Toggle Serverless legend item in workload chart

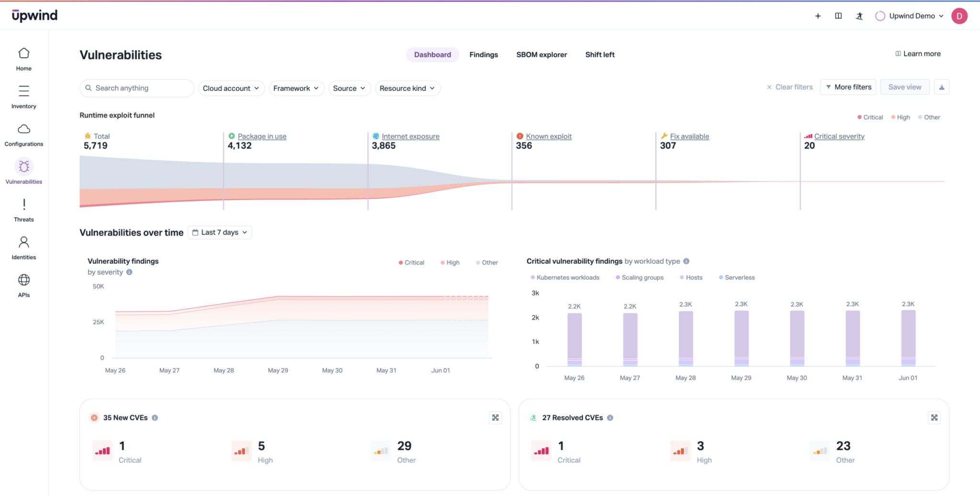pyautogui.click(x=737, y=277)
